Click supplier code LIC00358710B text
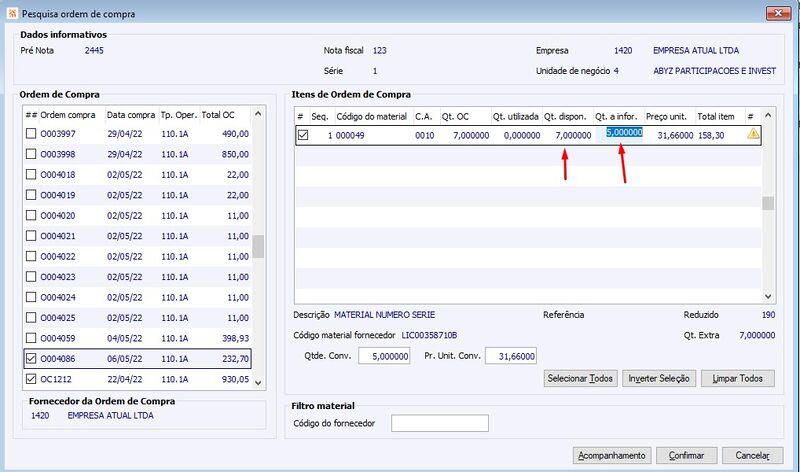This screenshot has height=472, width=800. (429, 335)
